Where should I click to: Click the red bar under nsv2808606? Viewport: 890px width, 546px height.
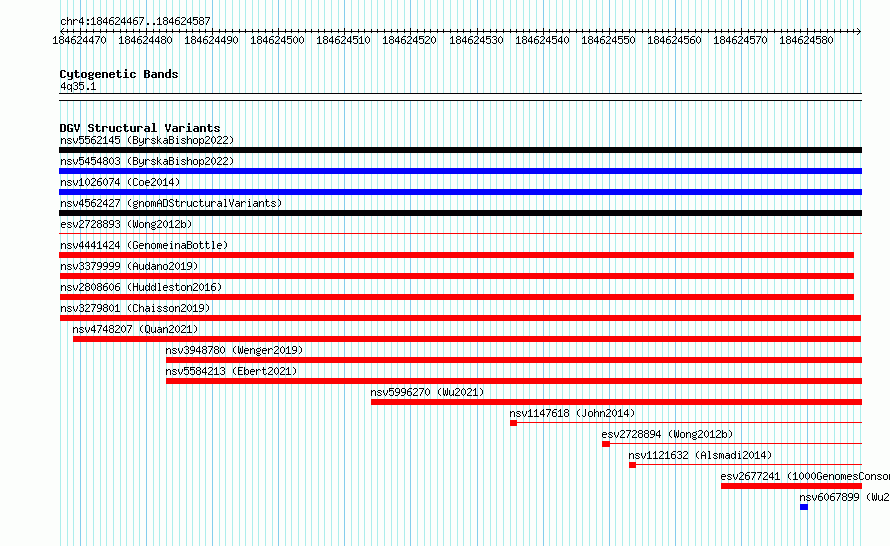pos(456,297)
